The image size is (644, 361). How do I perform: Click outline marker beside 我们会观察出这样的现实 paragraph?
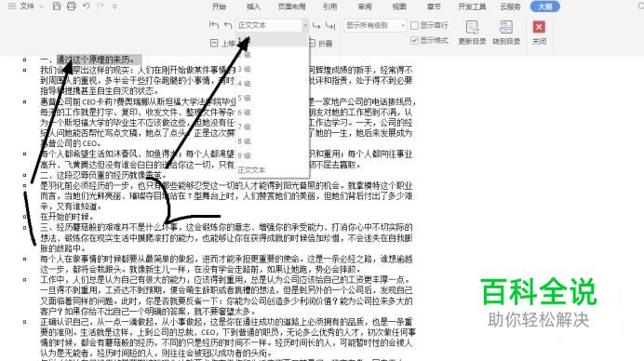click(25, 70)
